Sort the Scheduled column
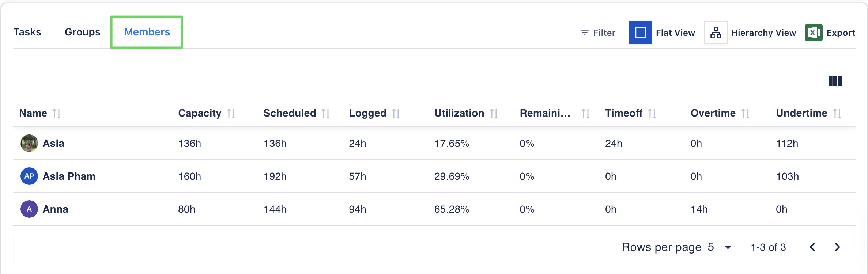 [326, 113]
